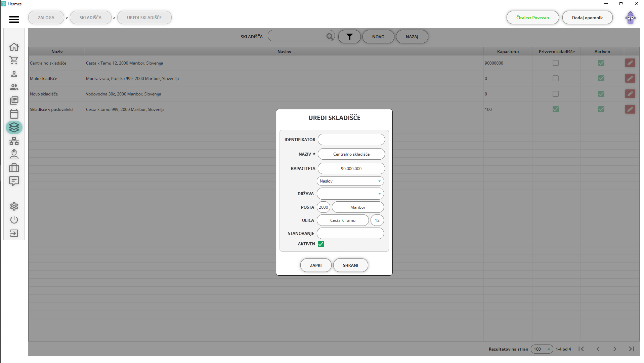Edit the Centralno skladišče row pencil
The image size is (644, 363).
pyautogui.click(x=630, y=63)
